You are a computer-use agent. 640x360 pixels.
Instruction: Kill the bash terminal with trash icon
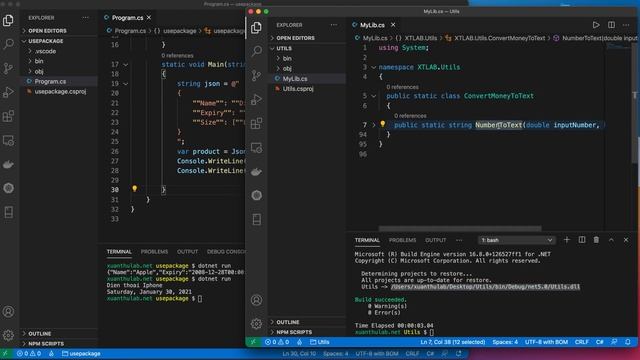(596, 240)
